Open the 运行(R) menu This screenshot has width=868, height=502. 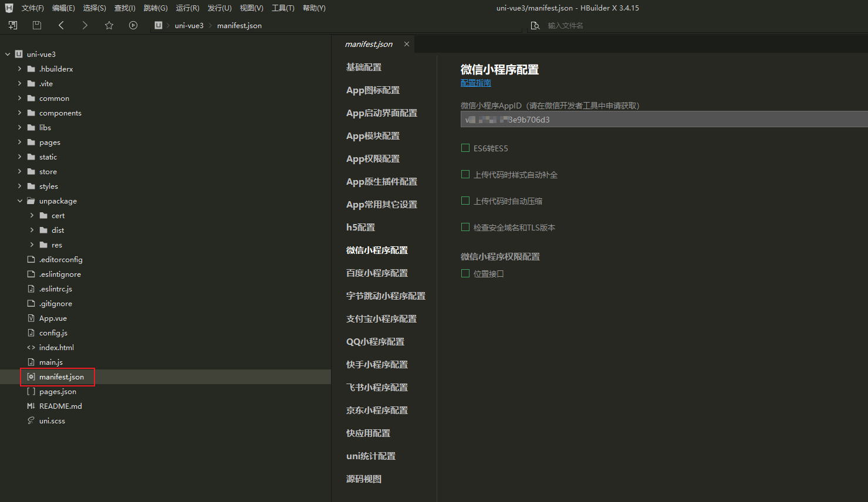pyautogui.click(x=187, y=8)
